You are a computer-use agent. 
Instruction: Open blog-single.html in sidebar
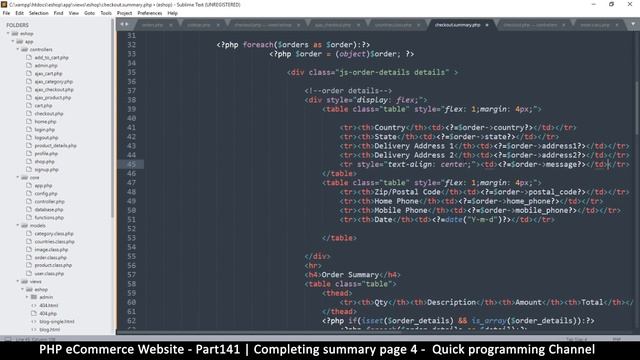point(57,322)
